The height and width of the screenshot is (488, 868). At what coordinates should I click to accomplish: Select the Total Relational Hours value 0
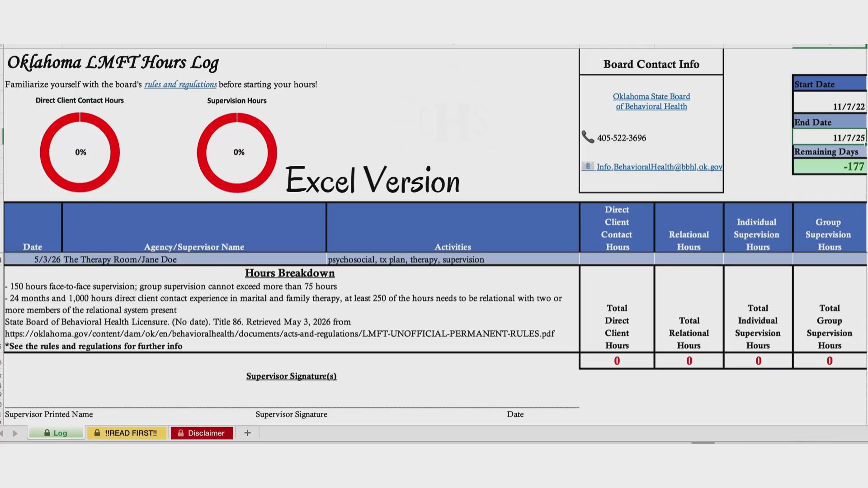[x=689, y=361]
